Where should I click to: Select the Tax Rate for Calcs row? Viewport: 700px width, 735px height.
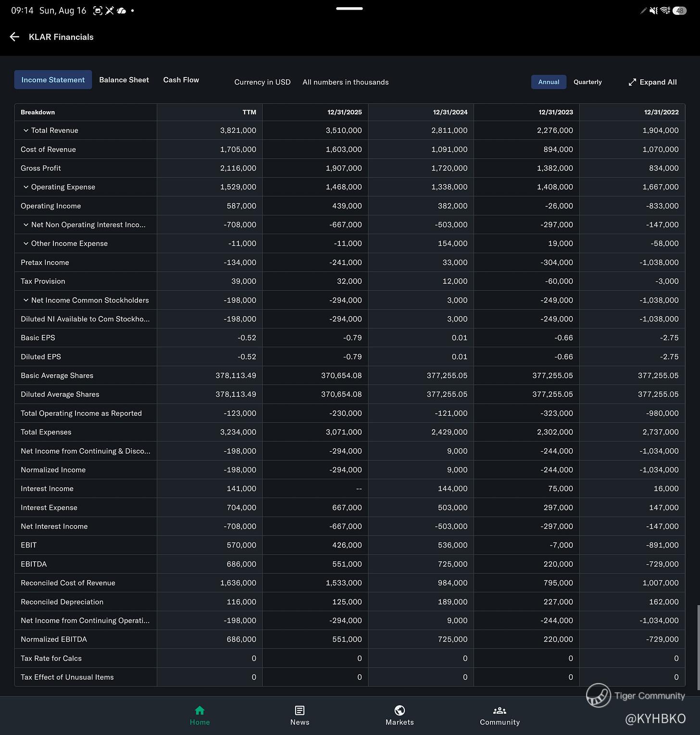(x=350, y=658)
